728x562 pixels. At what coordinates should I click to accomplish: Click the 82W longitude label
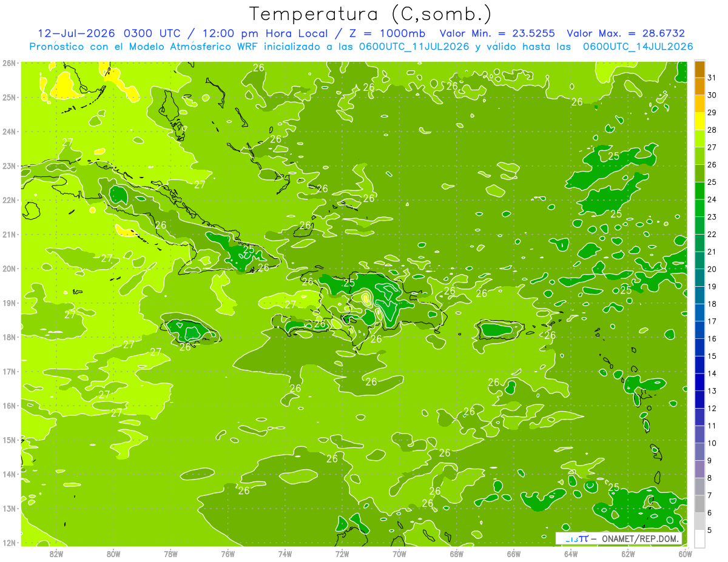click(56, 553)
